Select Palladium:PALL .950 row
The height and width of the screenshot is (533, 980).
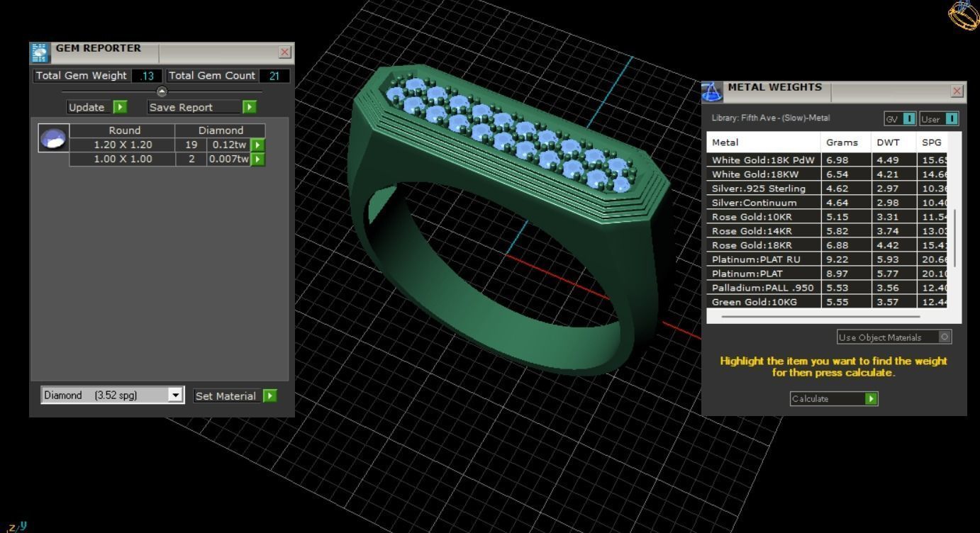(827, 288)
